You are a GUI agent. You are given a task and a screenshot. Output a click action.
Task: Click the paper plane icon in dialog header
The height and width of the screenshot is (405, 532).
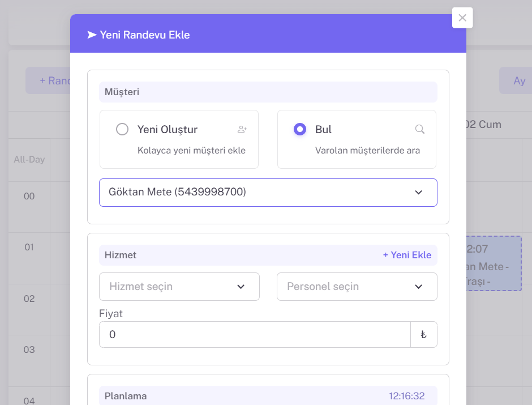tap(92, 35)
